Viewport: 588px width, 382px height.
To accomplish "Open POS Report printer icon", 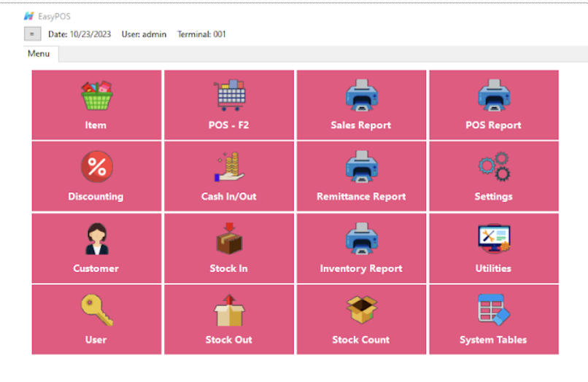I will pyautogui.click(x=494, y=95).
